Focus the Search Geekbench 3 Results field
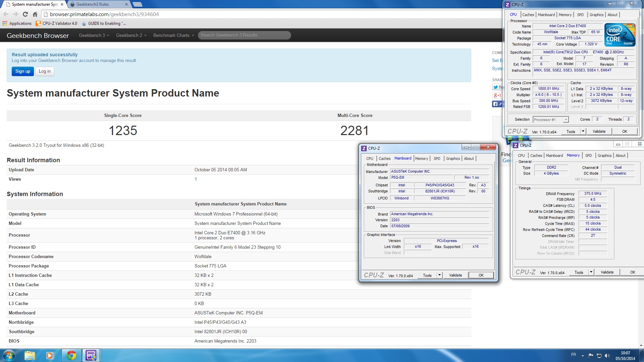 [x=244, y=35]
